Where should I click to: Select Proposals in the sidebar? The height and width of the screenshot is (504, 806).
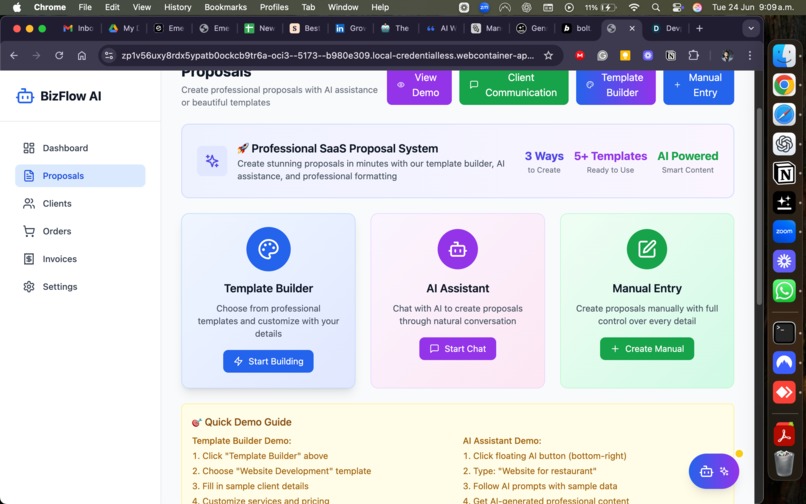(x=80, y=176)
